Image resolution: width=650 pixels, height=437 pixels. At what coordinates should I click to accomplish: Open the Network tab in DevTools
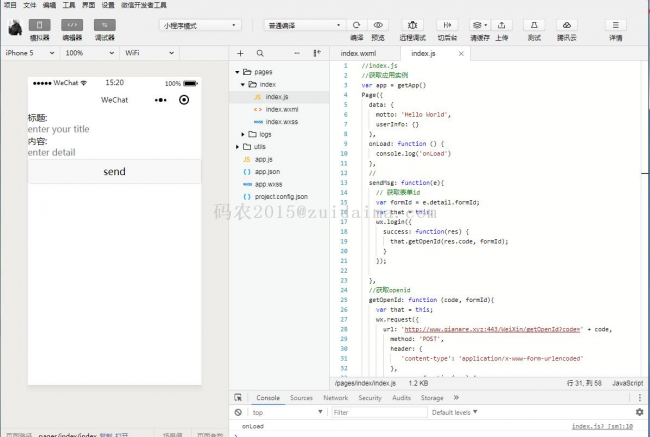click(335, 398)
